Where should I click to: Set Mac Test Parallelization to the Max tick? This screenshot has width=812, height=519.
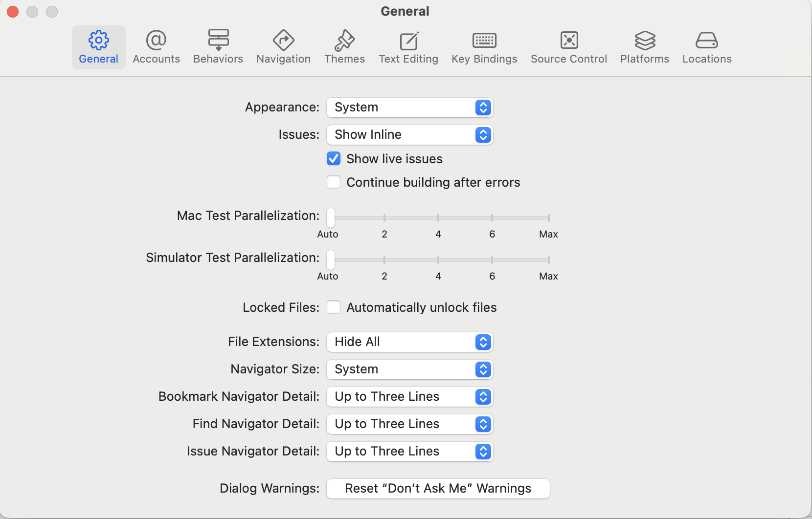pyautogui.click(x=549, y=217)
